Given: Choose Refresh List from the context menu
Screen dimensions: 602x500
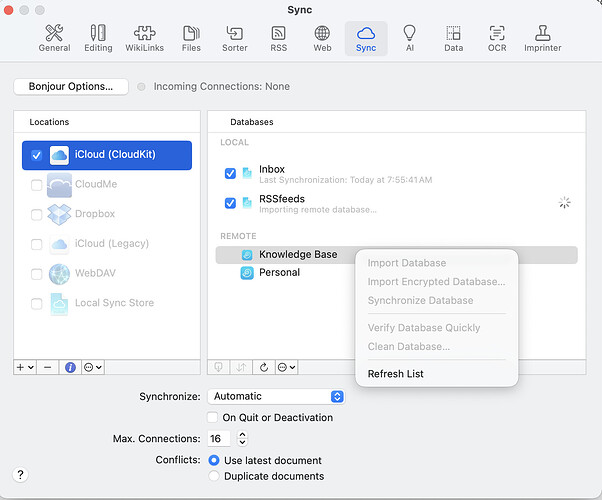Looking at the screenshot, I should (395, 374).
